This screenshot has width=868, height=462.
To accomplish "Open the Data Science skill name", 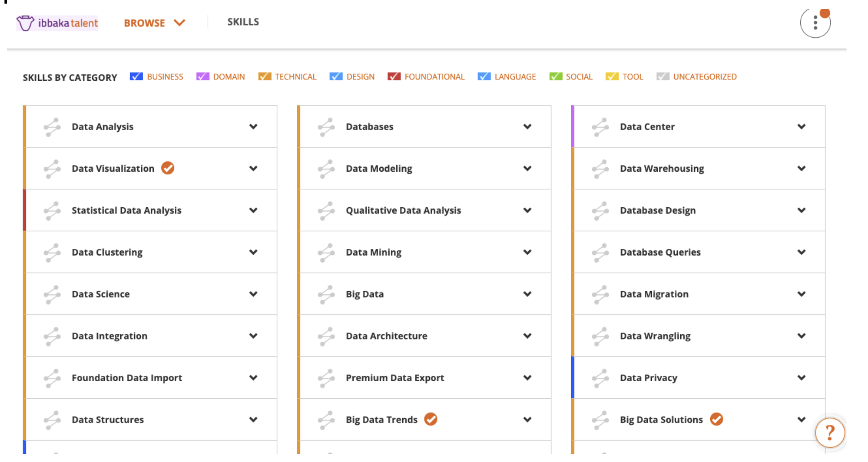I will coord(101,294).
